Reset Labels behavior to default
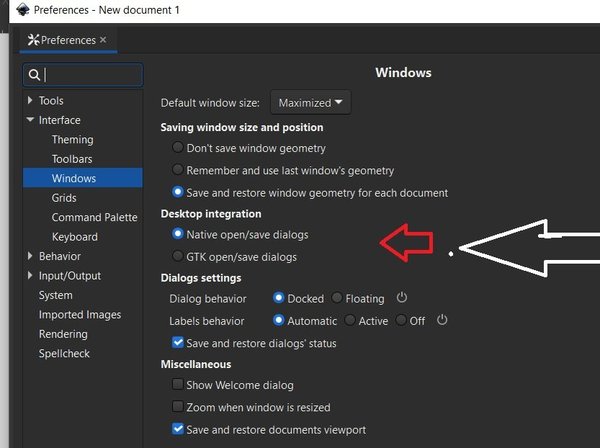The height and width of the screenshot is (448, 600). point(441,320)
